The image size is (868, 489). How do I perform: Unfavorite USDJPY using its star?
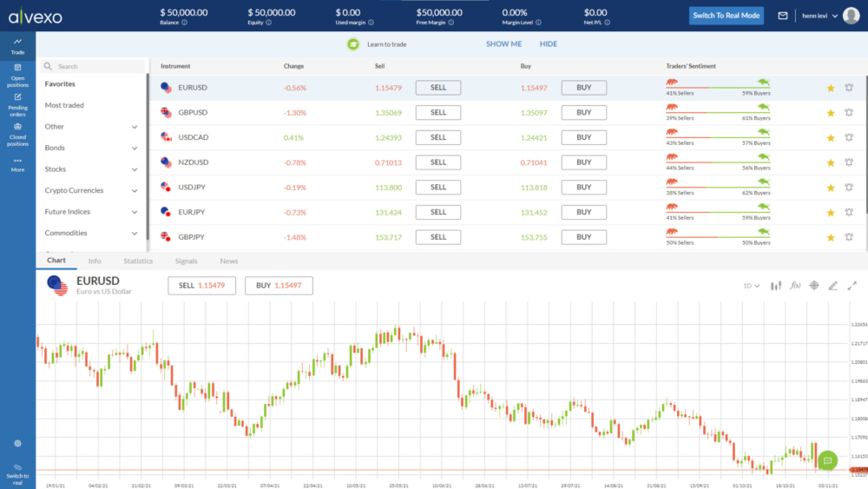[831, 188]
